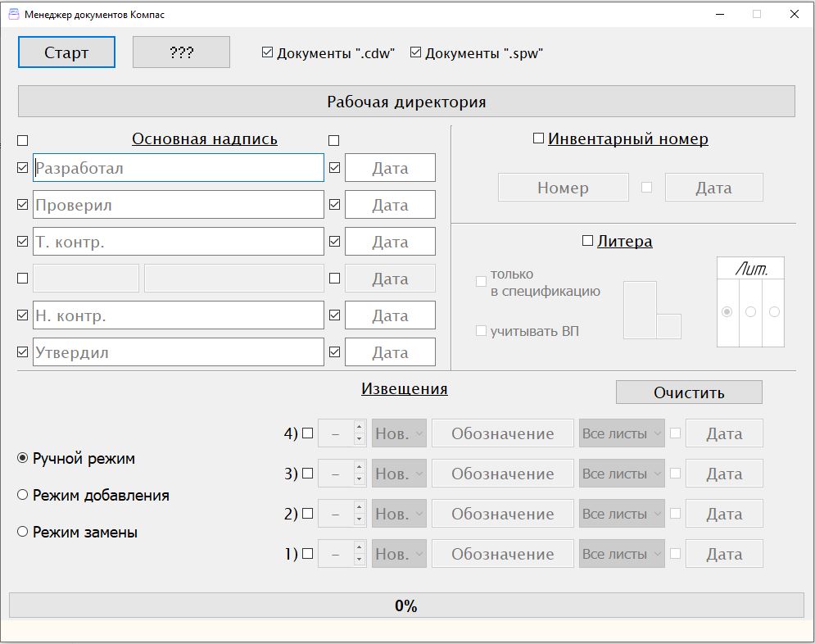
Task: Toggle Документы ".spw" checkbox
Action: click(415, 52)
